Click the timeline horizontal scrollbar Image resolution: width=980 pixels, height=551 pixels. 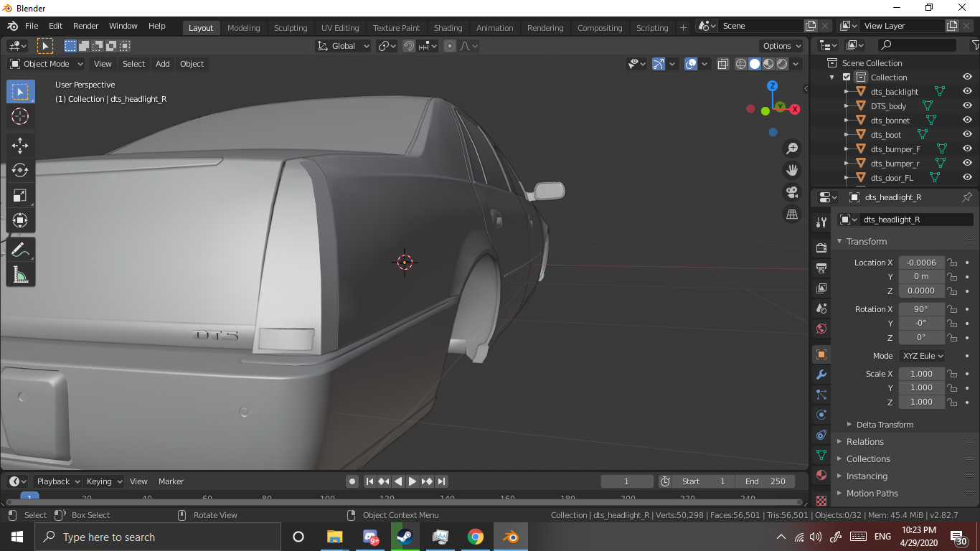[x=404, y=501]
